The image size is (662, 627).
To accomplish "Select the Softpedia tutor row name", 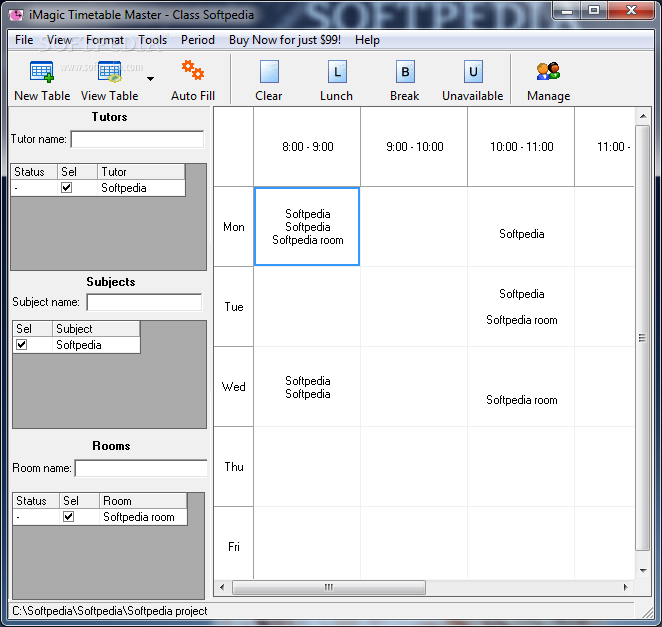I will click(x=124, y=188).
